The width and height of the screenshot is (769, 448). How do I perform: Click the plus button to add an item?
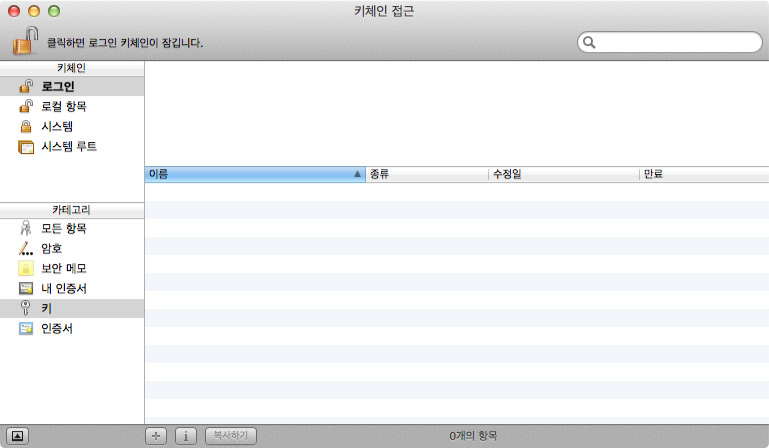[156, 436]
